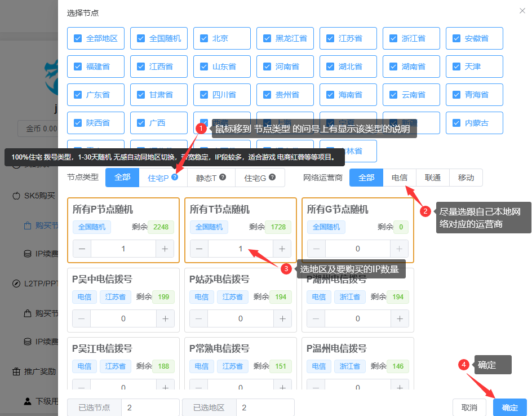Uncheck the 全部地区 checkbox

pos(78,38)
